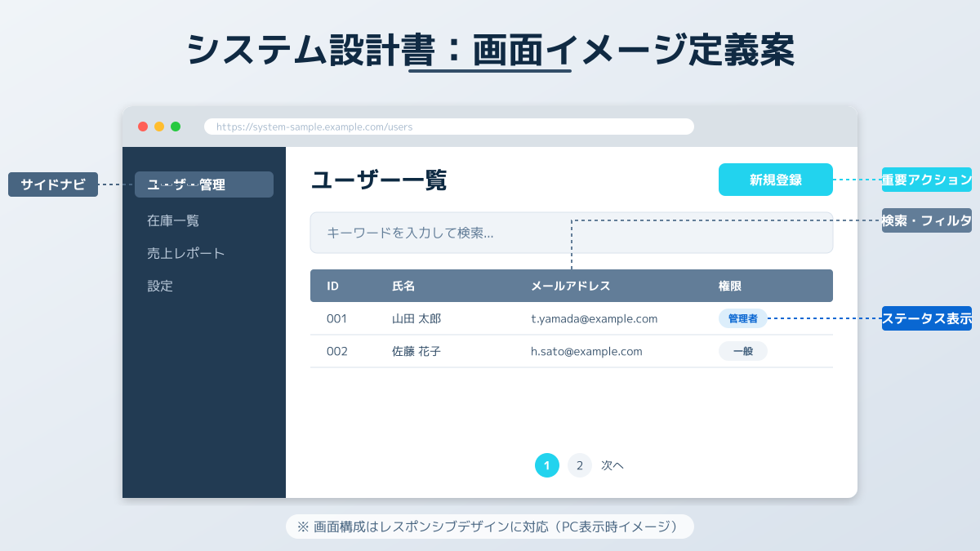The width and height of the screenshot is (980, 551).
Task: Sort by the 氏名 column header
Action: point(404,286)
